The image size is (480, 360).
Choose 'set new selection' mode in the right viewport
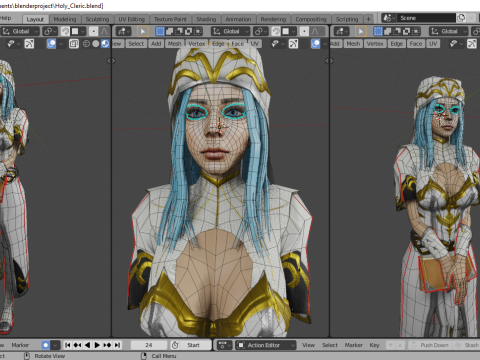[378, 31]
